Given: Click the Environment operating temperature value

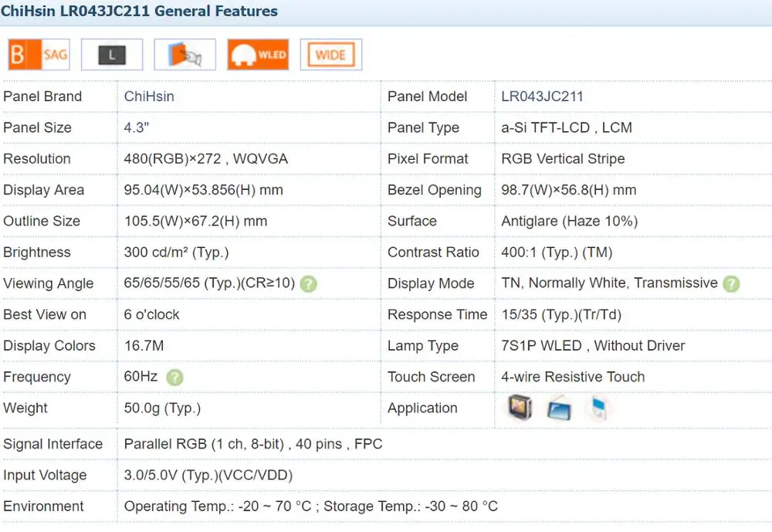Looking at the screenshot, I should click(x=218, y=506).
